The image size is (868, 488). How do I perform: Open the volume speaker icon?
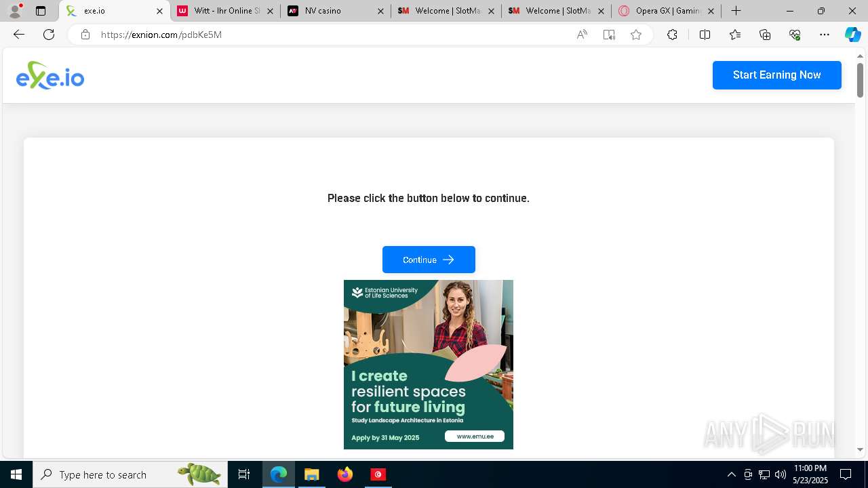(781, 474)
